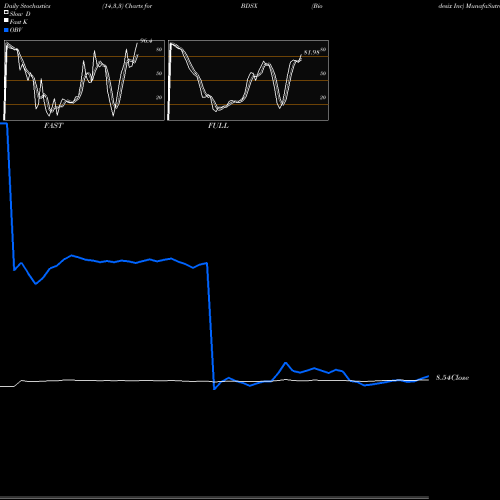Open the FAST stochastic chart panel
500x500 pixels.
84,80
